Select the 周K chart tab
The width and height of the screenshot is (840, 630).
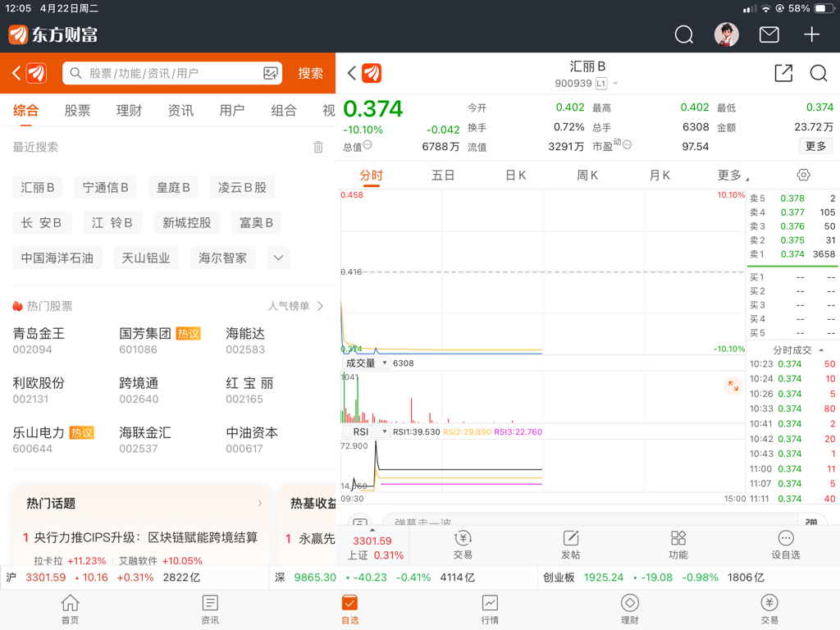click(587, 176)
